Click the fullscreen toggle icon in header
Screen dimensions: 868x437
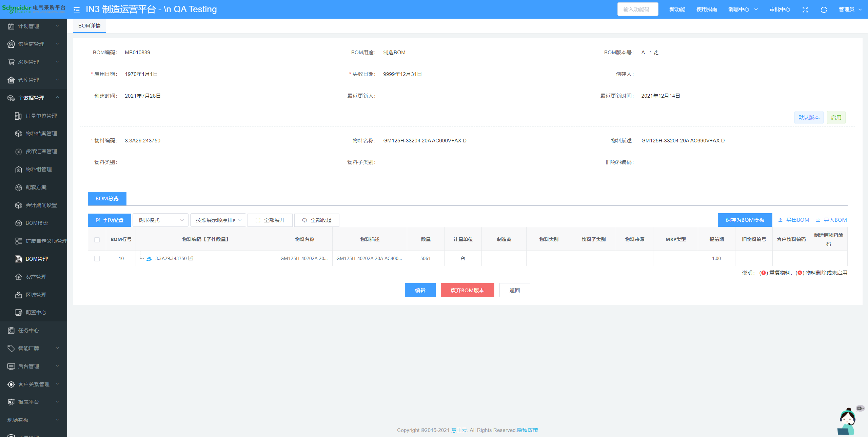805,9
